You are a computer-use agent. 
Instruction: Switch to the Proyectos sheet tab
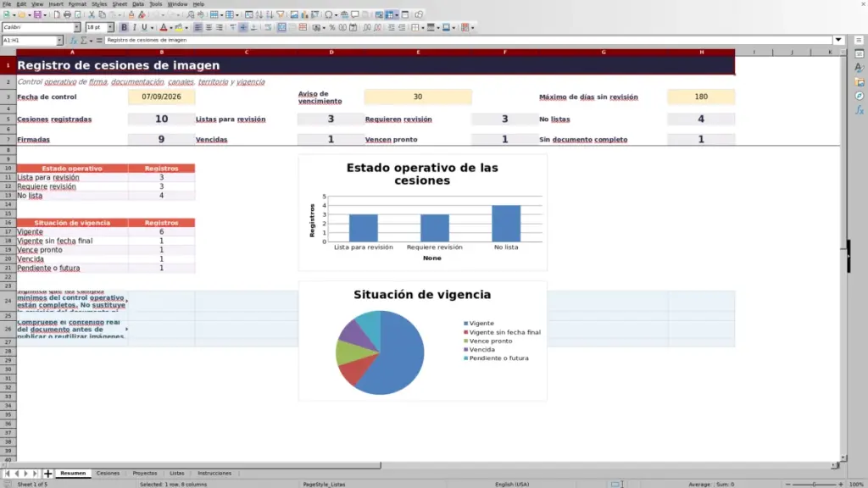pyautogui.click(x=145, y=474)
